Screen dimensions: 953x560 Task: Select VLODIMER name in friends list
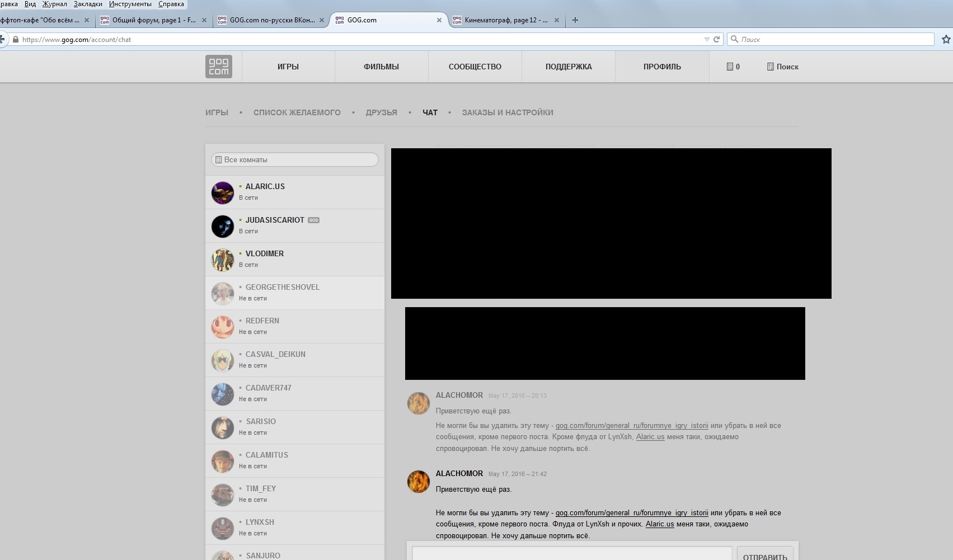point(265,253)
